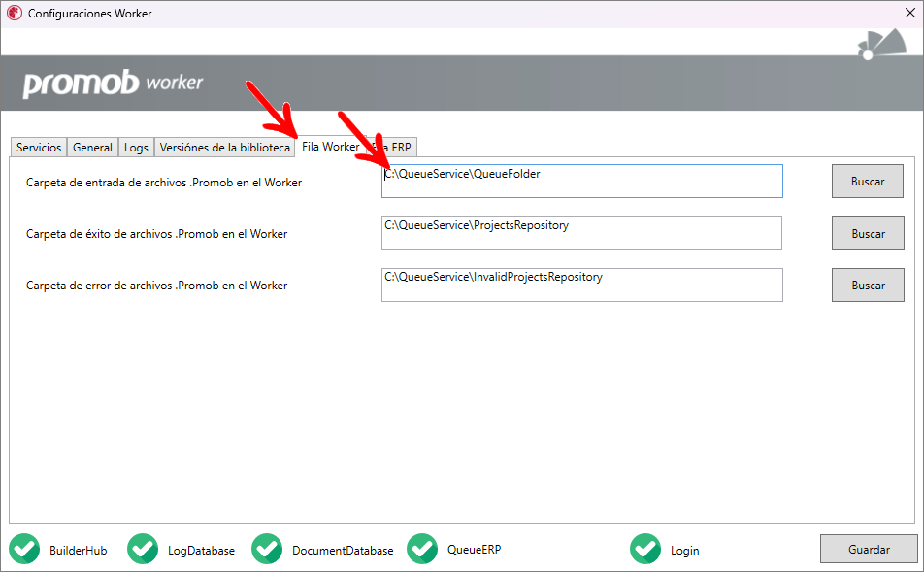Click the Login status text
The width and height of the screenshot is (924, 572).
(x=685, y=551)
